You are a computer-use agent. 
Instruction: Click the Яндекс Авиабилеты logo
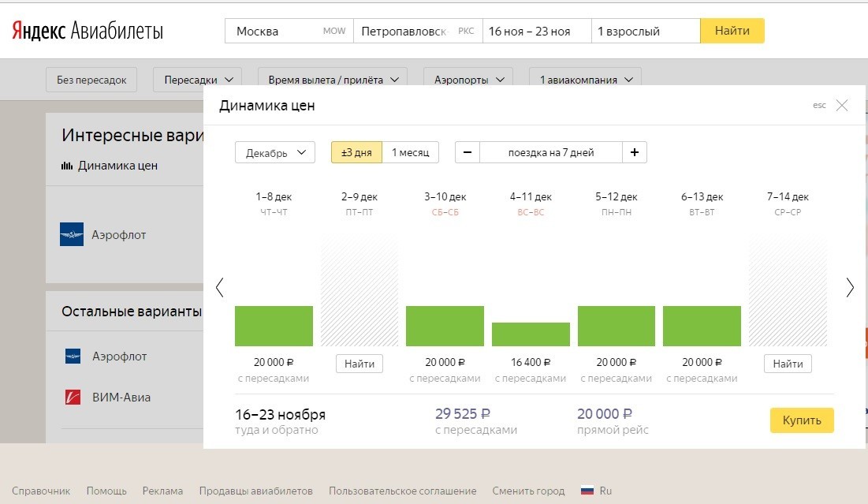click(88, 31)
